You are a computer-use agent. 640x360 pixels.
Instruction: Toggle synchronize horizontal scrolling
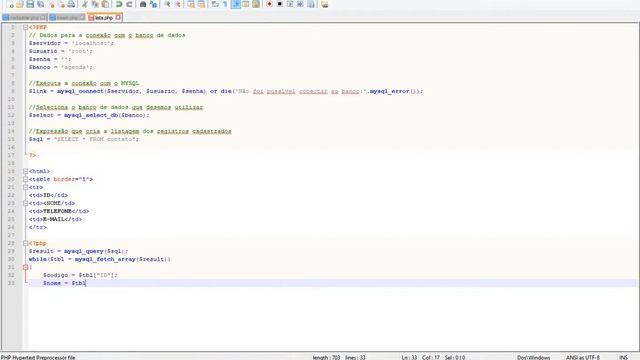click(201, 4)
